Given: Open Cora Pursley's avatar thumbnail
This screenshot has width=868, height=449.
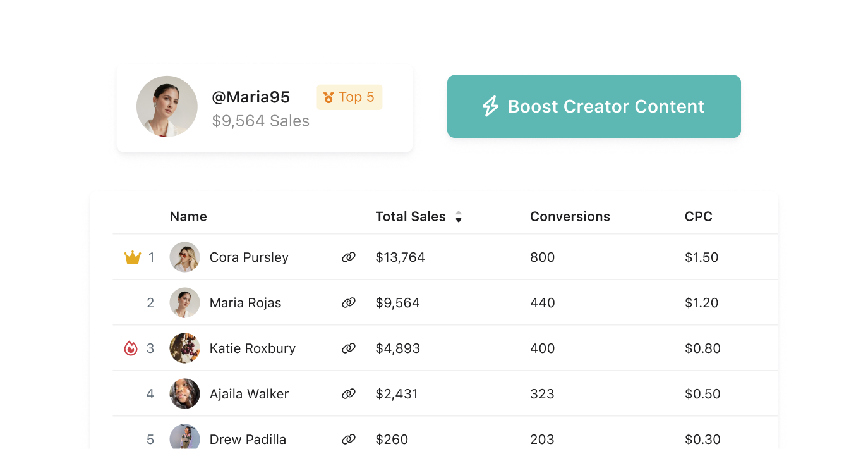Looking at the screenshot, I should [x=185, y=257].
